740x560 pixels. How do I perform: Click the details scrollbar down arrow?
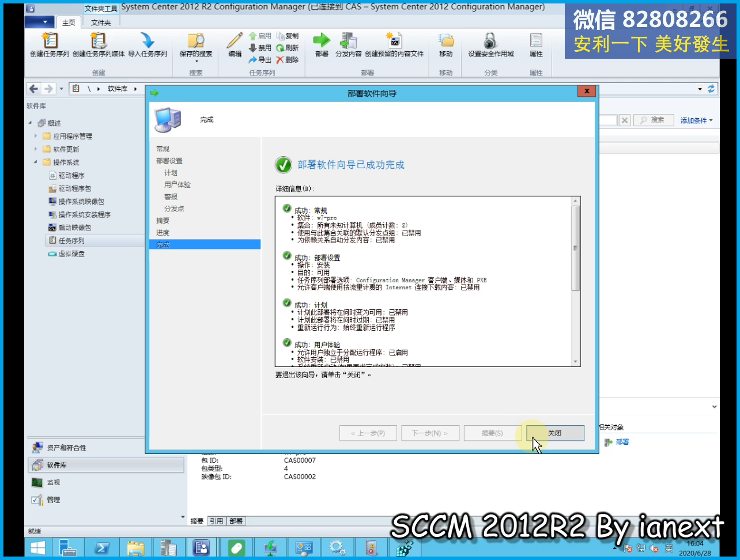coord(575,361)
